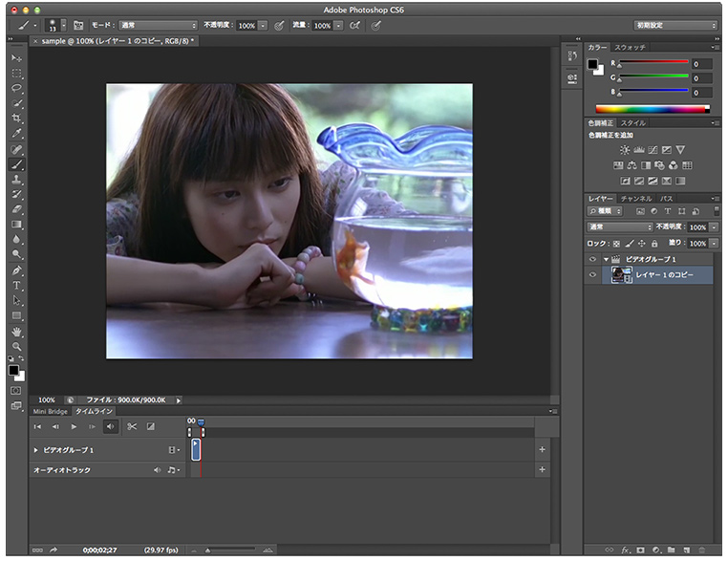
Task: Toggle visibility of ビデオグループ 1 group
Action: (x=592, y=259)
